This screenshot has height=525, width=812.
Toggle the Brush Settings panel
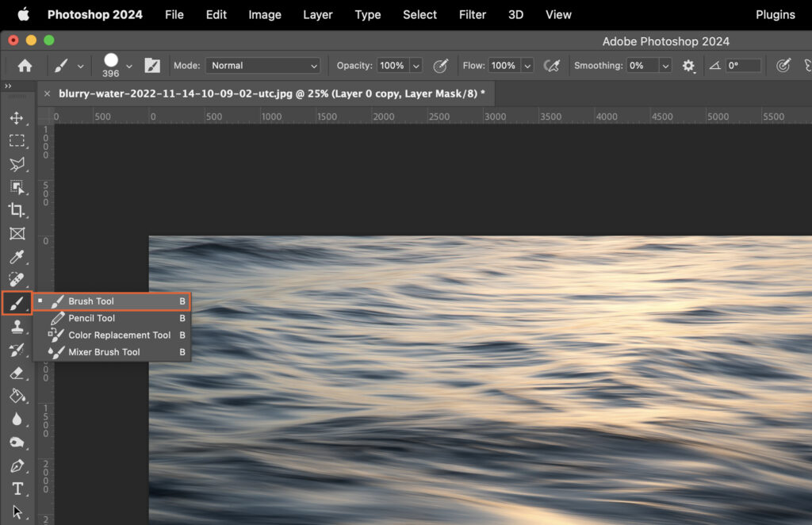[x=152, y=65]
